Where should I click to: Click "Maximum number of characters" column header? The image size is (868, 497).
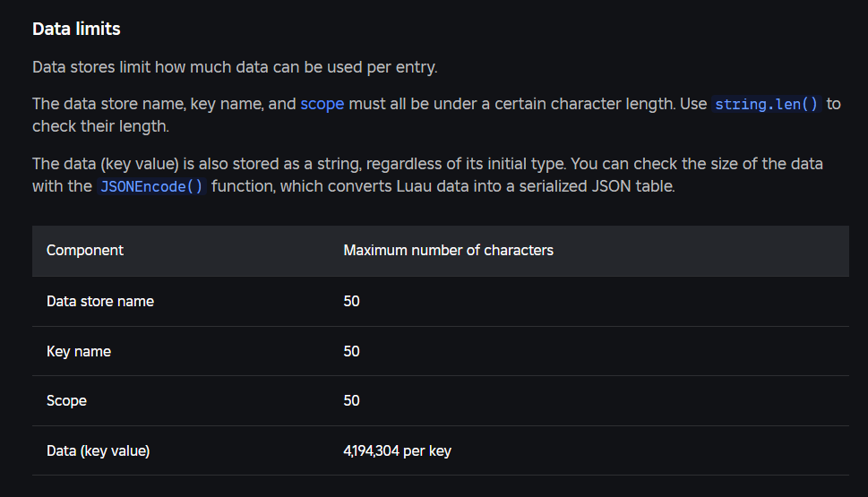[449, 250]
